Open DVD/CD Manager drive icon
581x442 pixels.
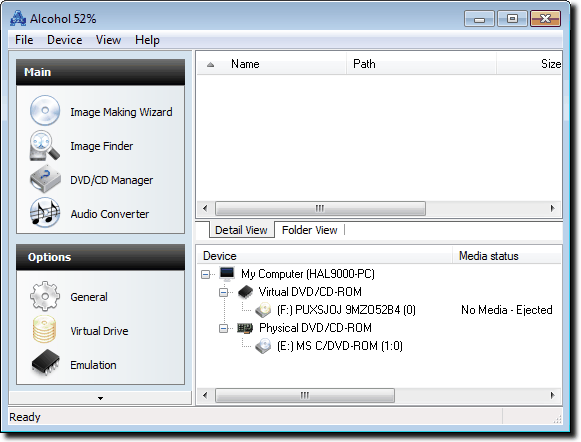click(45, 179)
